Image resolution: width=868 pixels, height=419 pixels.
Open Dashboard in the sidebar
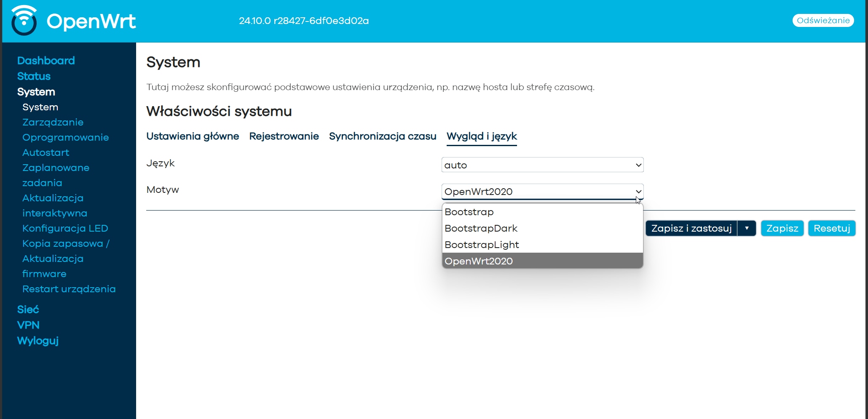pyautogui.click(x=46, y=61)
